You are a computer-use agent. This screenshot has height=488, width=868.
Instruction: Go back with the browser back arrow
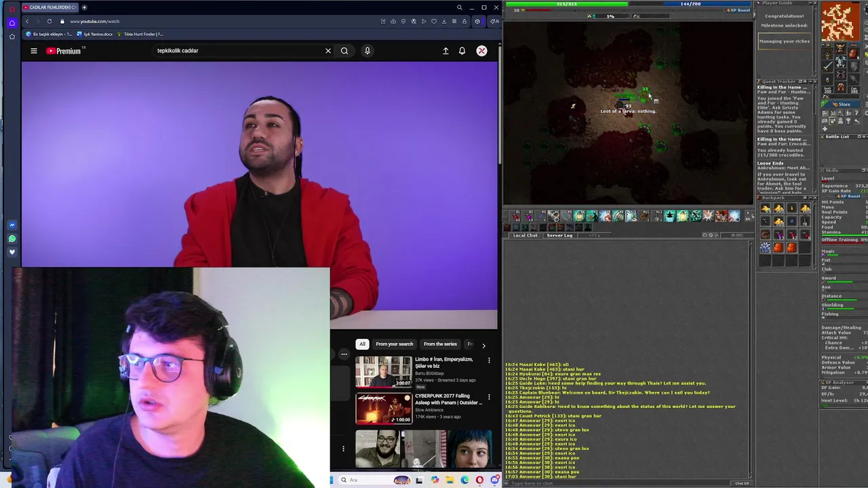[x=27, y=22]
